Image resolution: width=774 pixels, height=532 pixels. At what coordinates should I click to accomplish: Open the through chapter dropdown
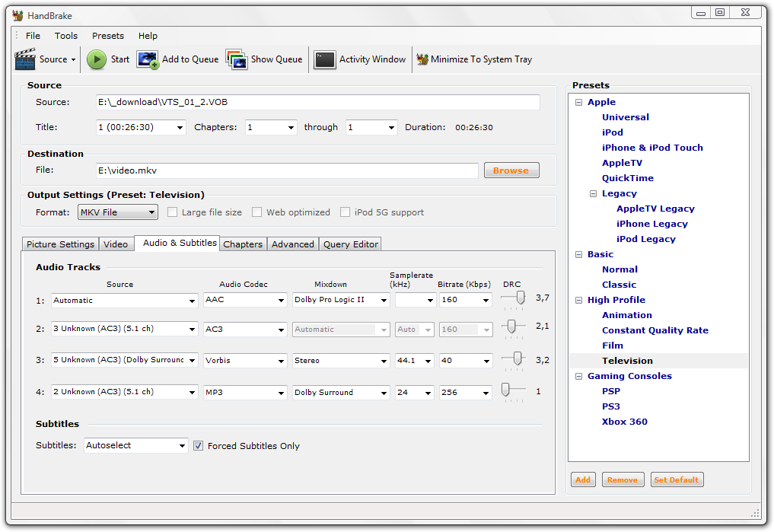point(371,127)
